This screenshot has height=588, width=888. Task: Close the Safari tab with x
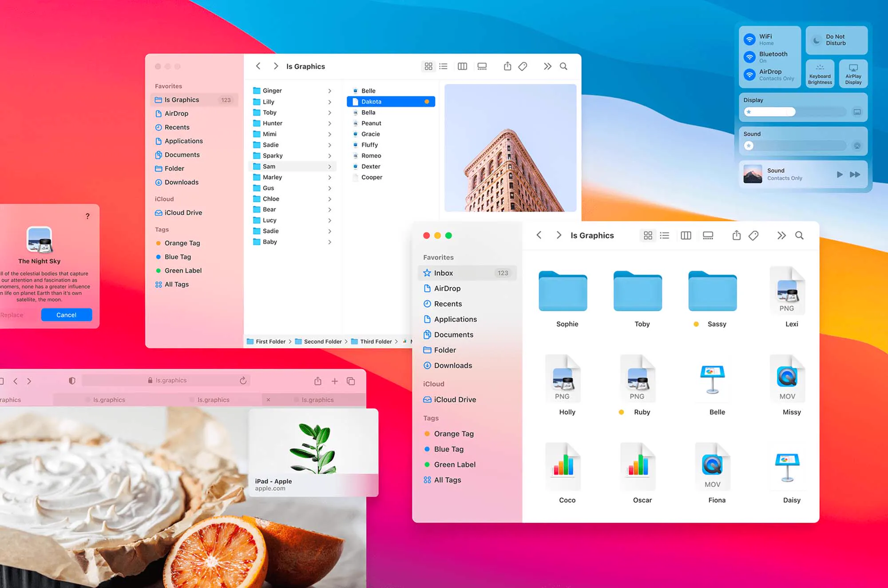point(268,400)
